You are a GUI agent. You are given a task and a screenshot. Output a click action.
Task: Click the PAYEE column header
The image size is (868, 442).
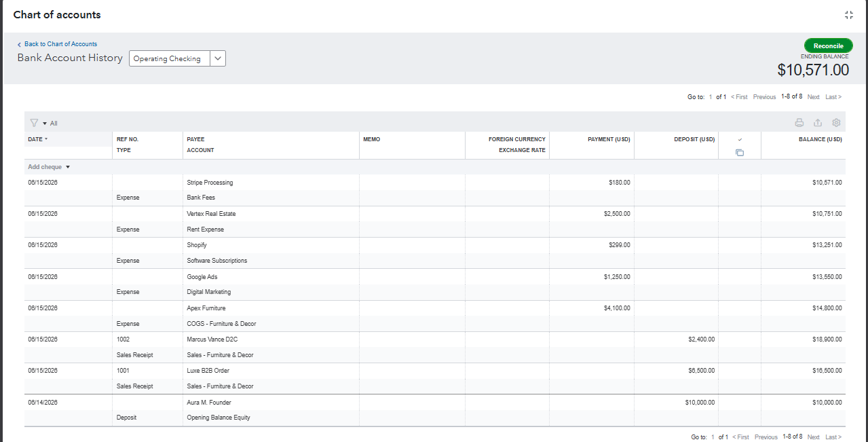(195, 139)
